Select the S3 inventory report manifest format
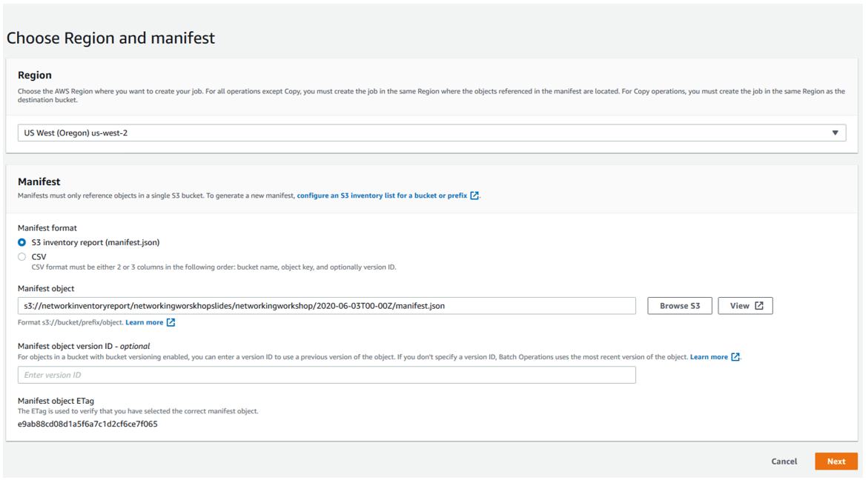Screen dimensions: 868x480 [x=22, y=241]
